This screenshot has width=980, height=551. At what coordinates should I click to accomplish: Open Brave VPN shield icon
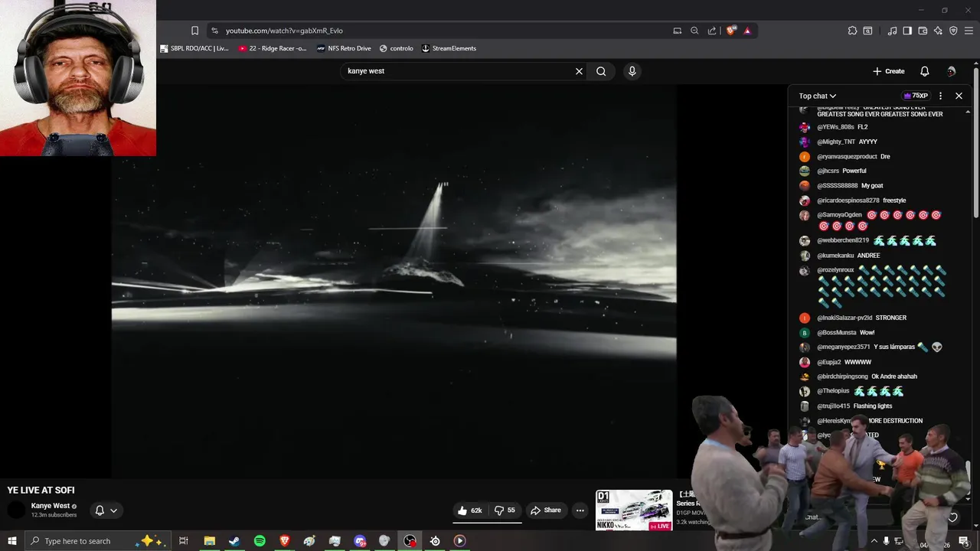point(953,31)
